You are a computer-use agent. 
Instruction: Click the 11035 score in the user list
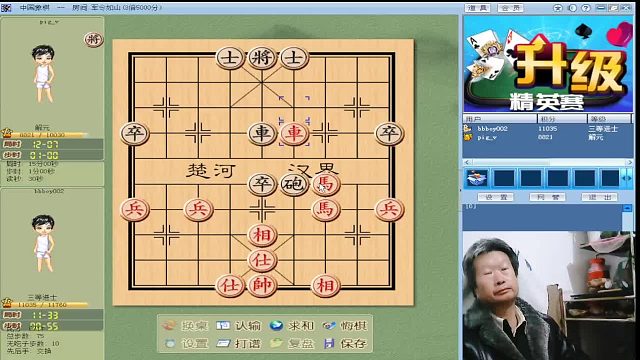coord(547,129)
